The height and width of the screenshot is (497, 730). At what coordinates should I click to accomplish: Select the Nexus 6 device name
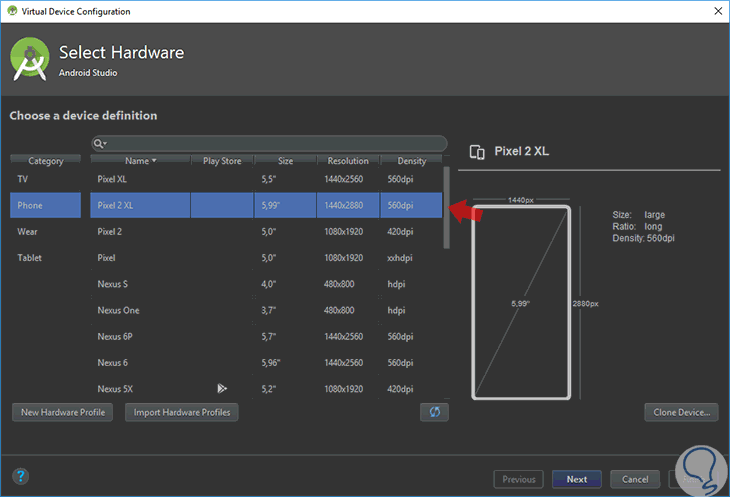tap(112, 363)
